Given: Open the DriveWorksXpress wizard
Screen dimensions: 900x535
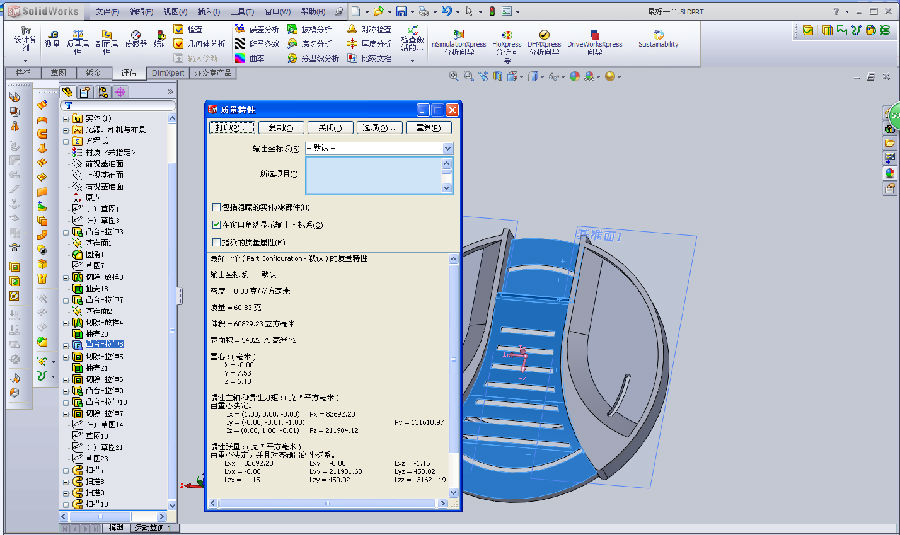Looking at the screenshot, I should (595, 36).
